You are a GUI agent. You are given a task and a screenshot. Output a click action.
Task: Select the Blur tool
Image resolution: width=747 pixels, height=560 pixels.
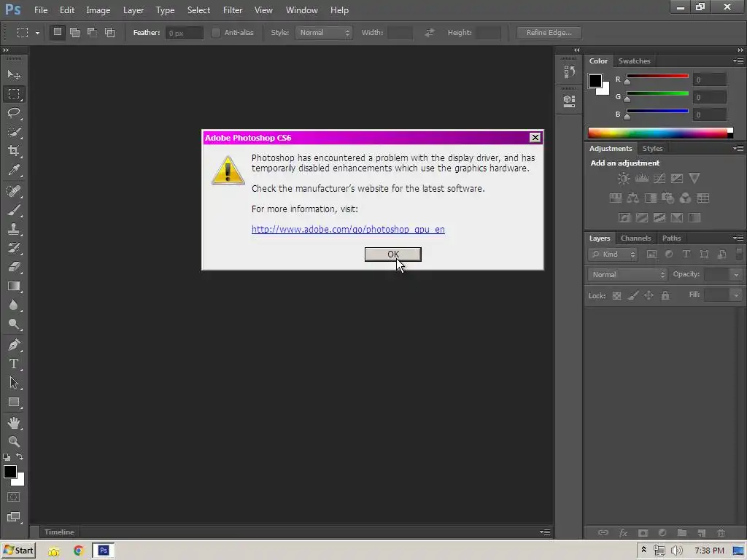[x=14, y=306]
